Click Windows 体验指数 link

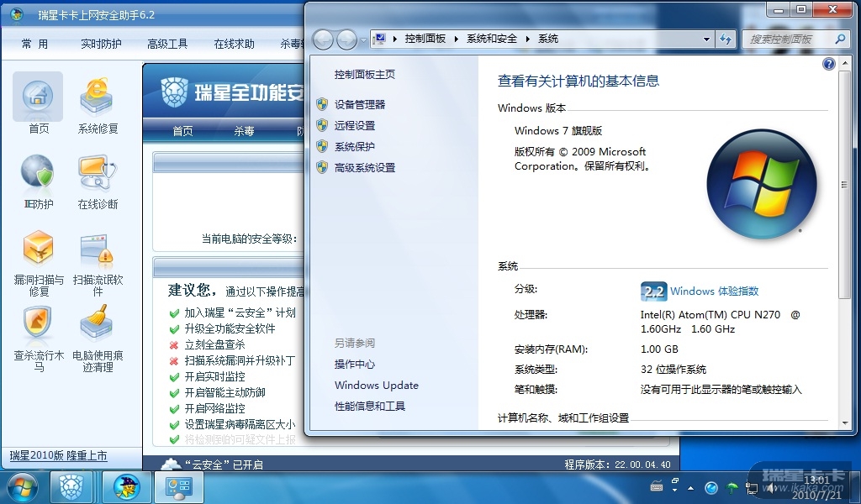point(714,291)
